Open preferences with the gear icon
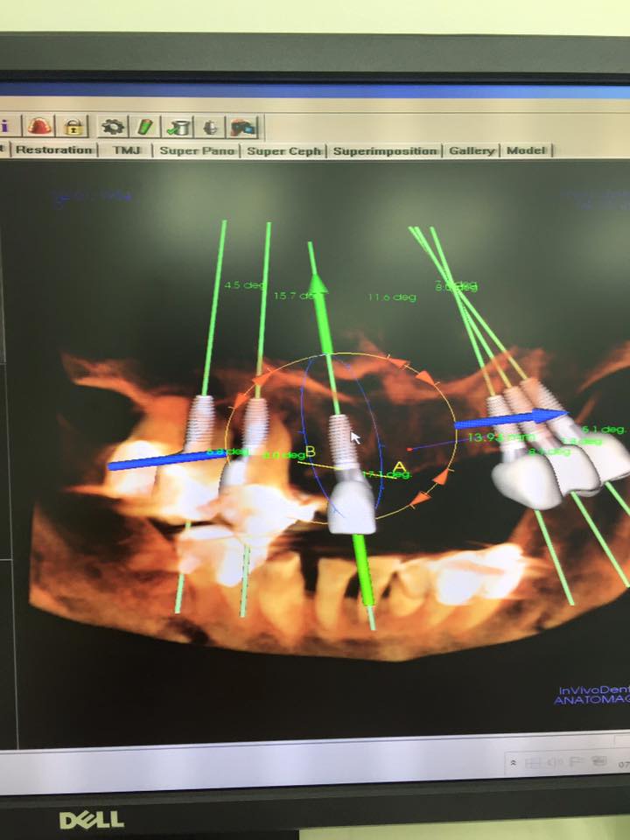 tap(113, 127)
